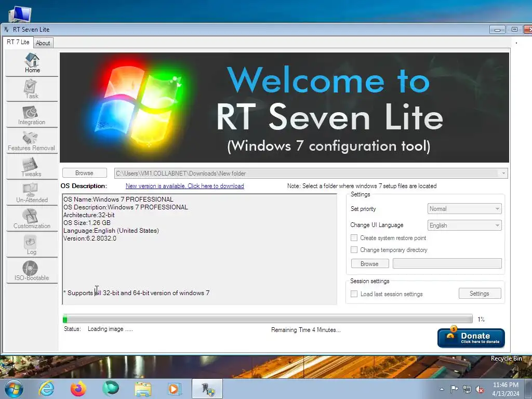Click Browse under temporary directory

pyautogui.click(x=370, y=263)
